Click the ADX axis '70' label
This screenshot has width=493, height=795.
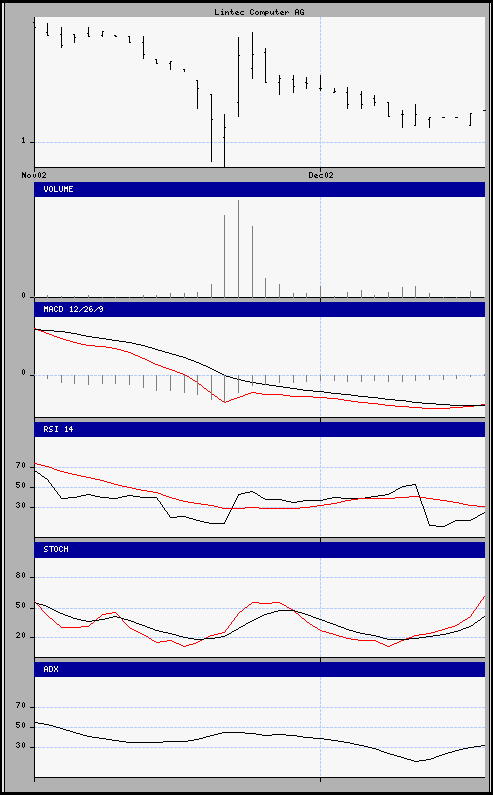tap(20, 706)
